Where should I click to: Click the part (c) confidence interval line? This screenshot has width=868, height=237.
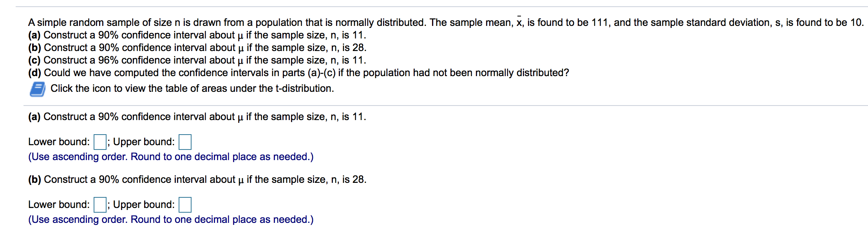click(x=196, y=60)
